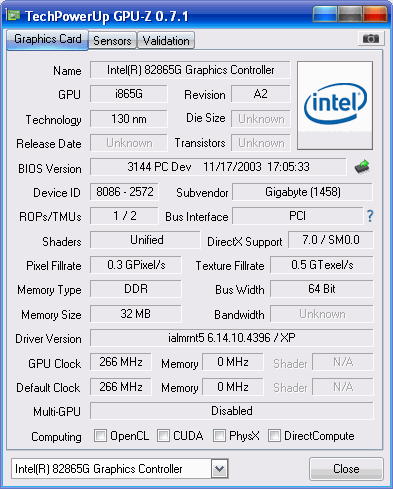Switch to the Validation tab
The height and width of the screenshot is (489, 393).
[166, 41]
